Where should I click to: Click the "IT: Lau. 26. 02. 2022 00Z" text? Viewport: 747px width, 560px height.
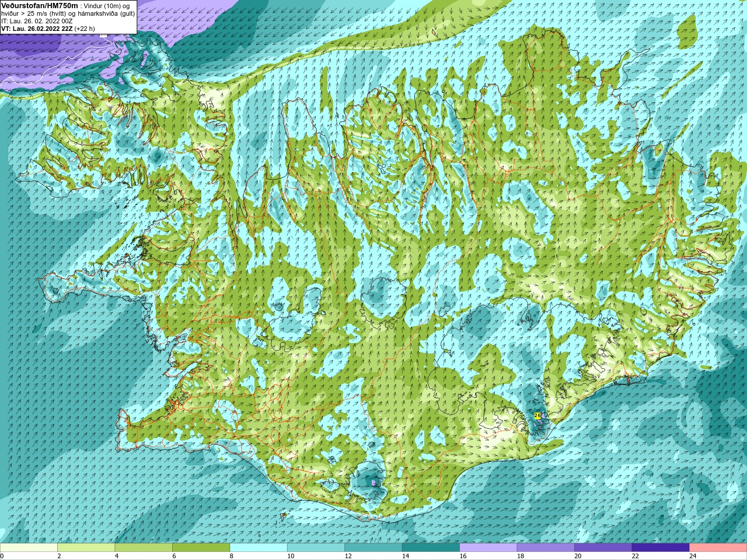pyautogui.click(x=37, y=21)
